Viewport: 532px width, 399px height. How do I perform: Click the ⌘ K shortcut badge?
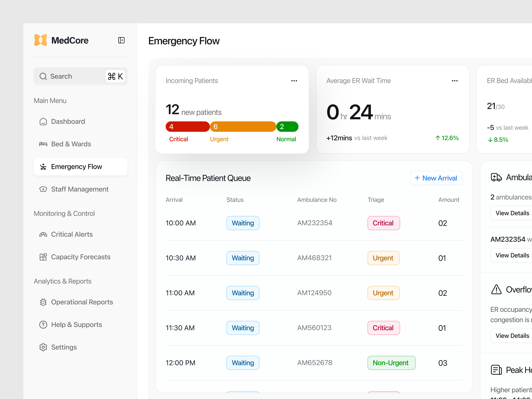pos(115,76)
